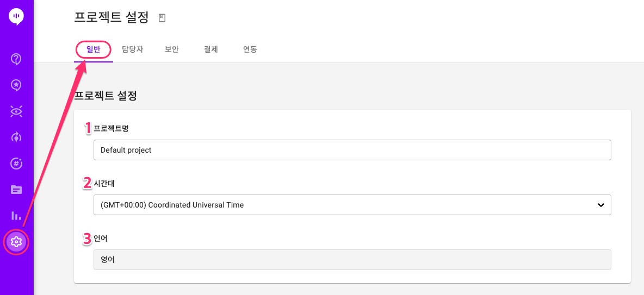Click the guide icon beside 프로젝트 설정 title
Image resolution: width=644 pixels, height=295 pixels.
(162, 17)
